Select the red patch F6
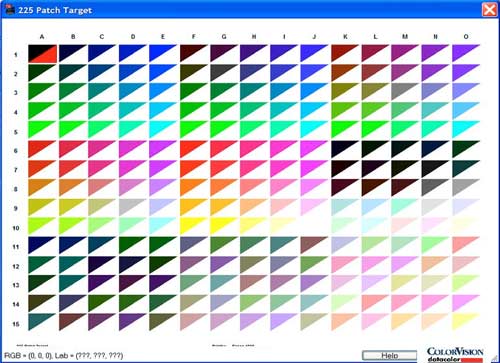500x363 pixels. [x=194, y=149]
